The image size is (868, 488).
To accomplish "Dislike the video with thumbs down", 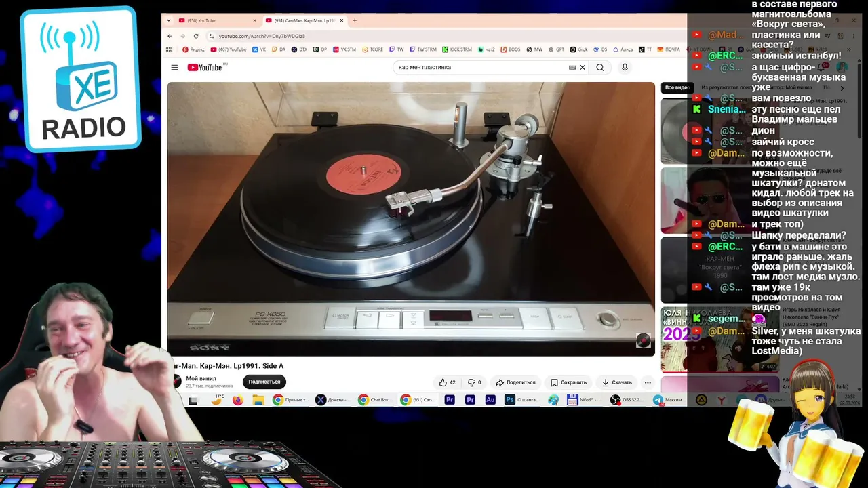I will coord(475,382).
